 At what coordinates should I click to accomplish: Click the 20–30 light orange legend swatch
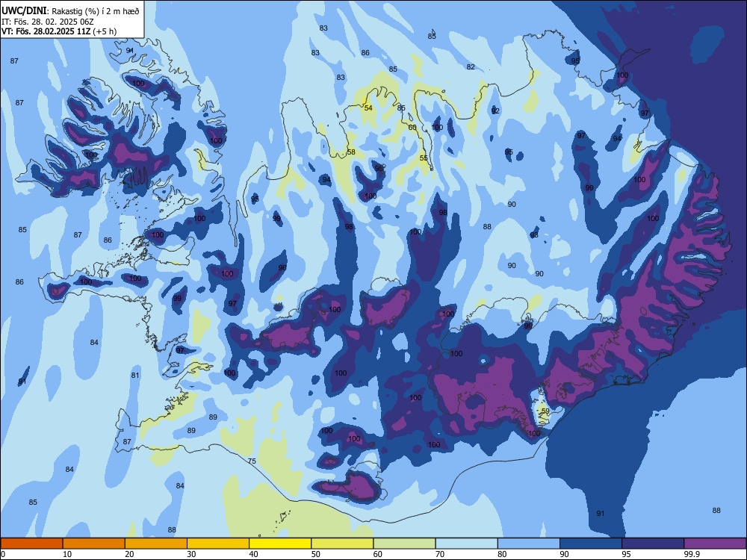(156, 544)
